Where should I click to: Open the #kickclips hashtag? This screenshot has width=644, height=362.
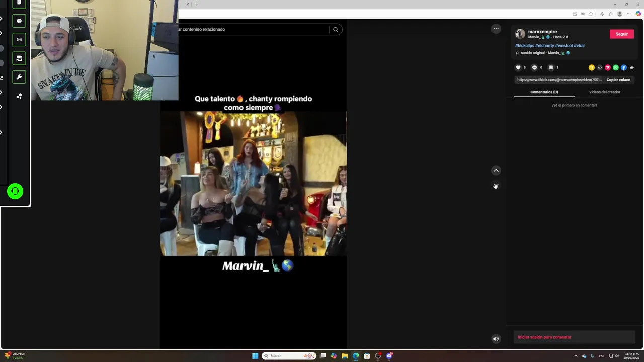[525, 46]
